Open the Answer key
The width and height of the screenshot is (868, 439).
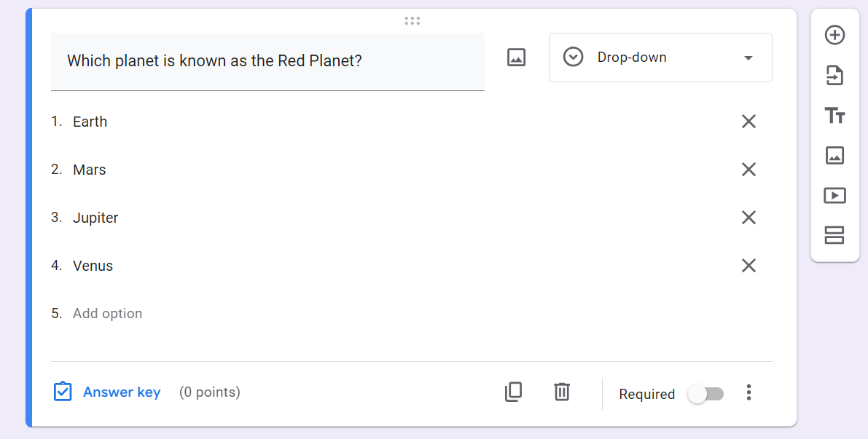(x=107, y=392)
